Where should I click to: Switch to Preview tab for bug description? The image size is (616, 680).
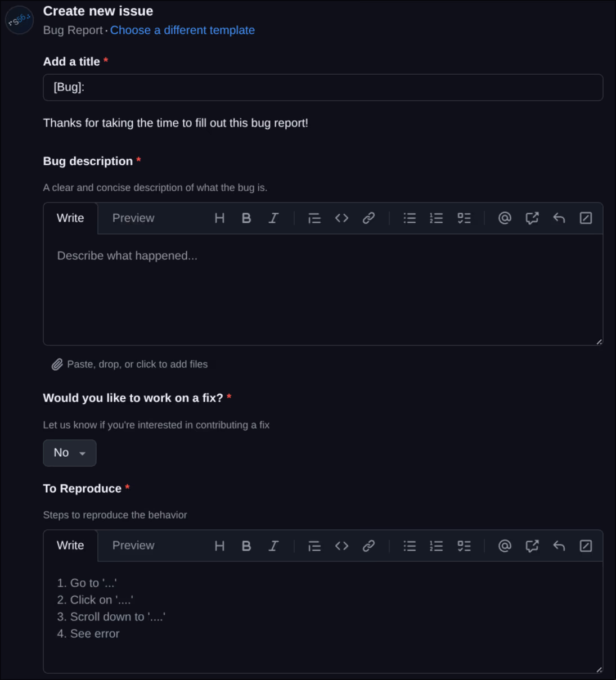click(133, 218)
